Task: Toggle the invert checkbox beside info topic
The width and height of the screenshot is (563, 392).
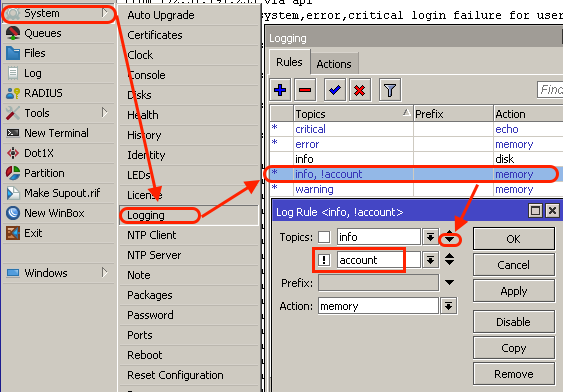Action: [x=324, y=237]
